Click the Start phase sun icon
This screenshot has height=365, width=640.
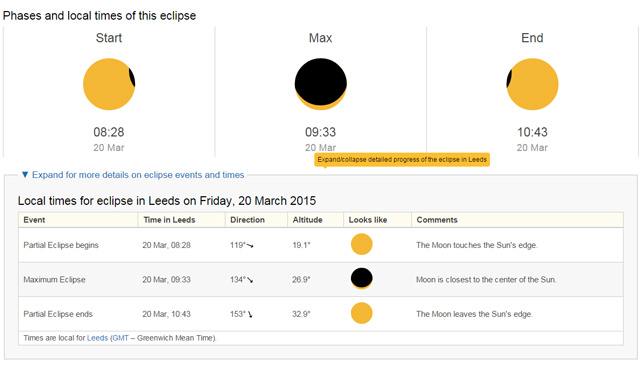pyautogui.click(x=109, y=84)
